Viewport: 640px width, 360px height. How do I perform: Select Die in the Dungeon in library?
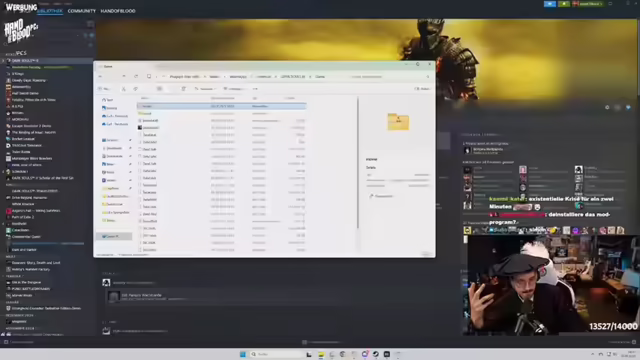tap(26, 282)
